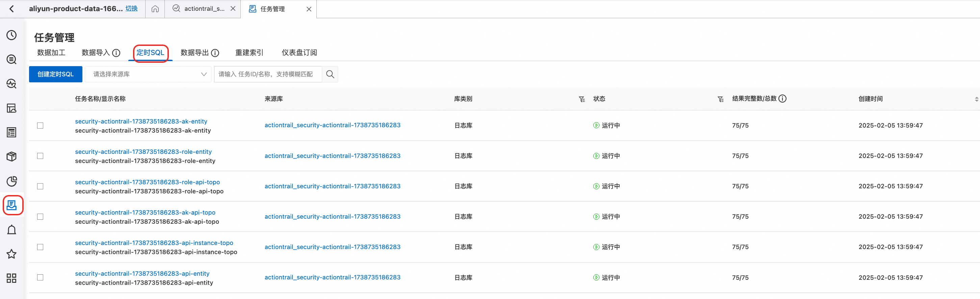Switch to 重建索引 tab
The height and width of the screenshot is (299, 980).
coord(249,53)
